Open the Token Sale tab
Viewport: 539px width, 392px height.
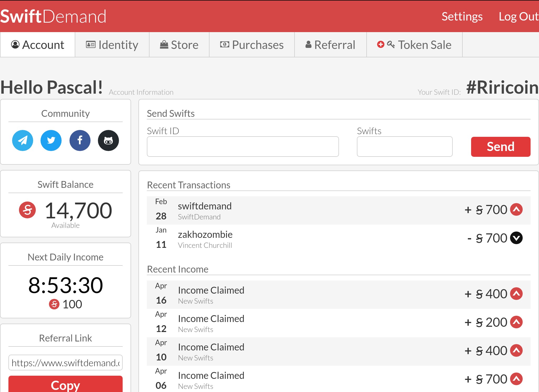point(415,45)
